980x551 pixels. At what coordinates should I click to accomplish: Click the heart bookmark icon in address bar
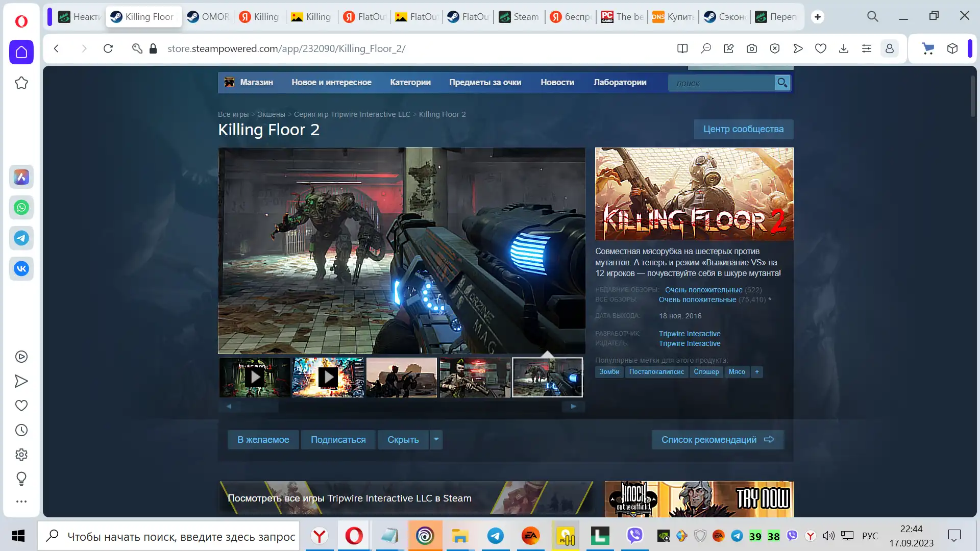pos(820,48)
